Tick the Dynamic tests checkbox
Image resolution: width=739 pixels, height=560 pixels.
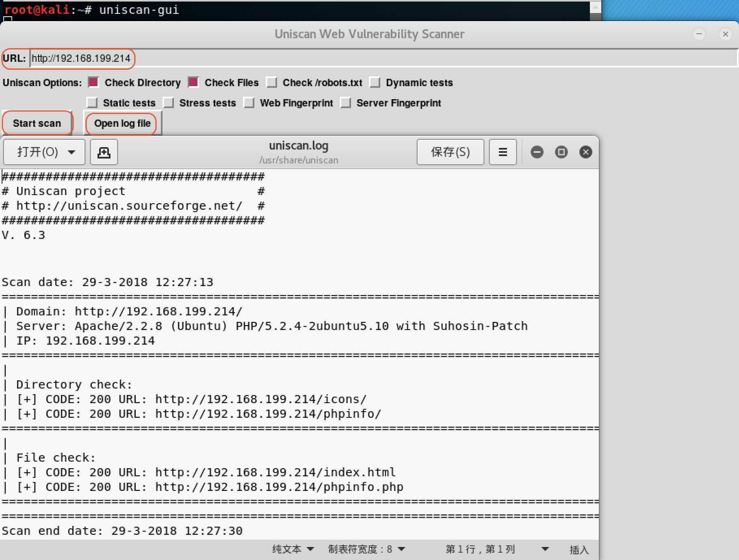375,82
